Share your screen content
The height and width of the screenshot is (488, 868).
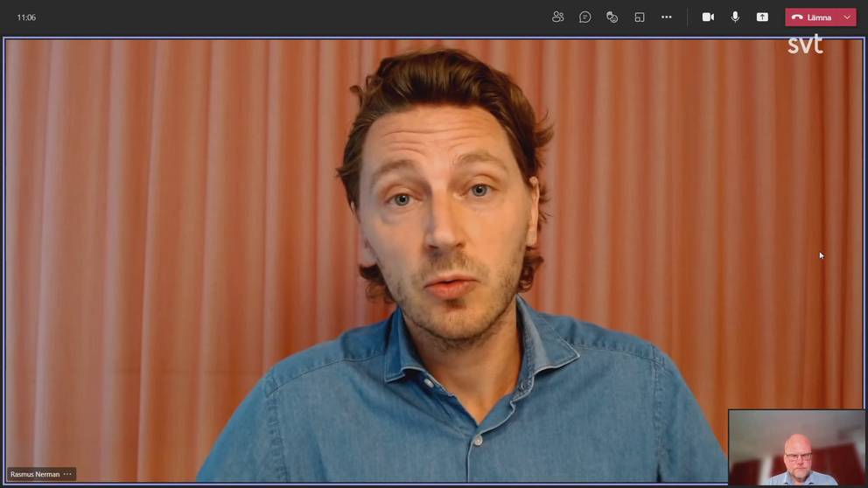point(762,17)
